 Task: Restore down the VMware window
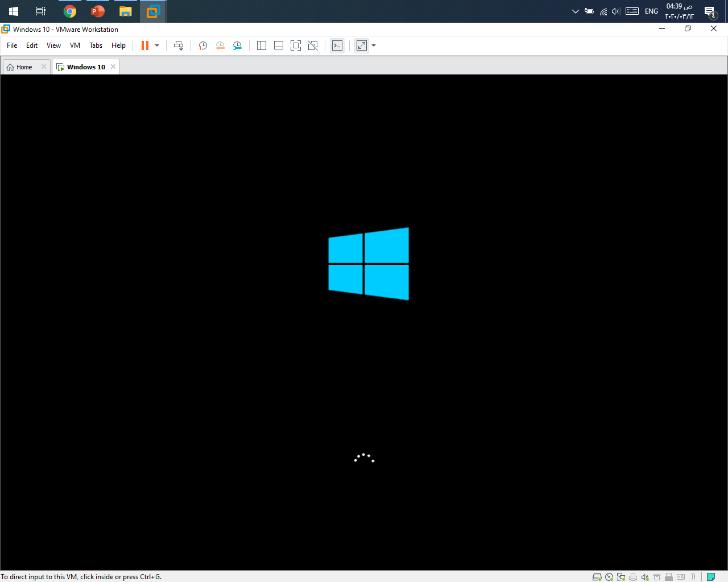pos(688,29)
